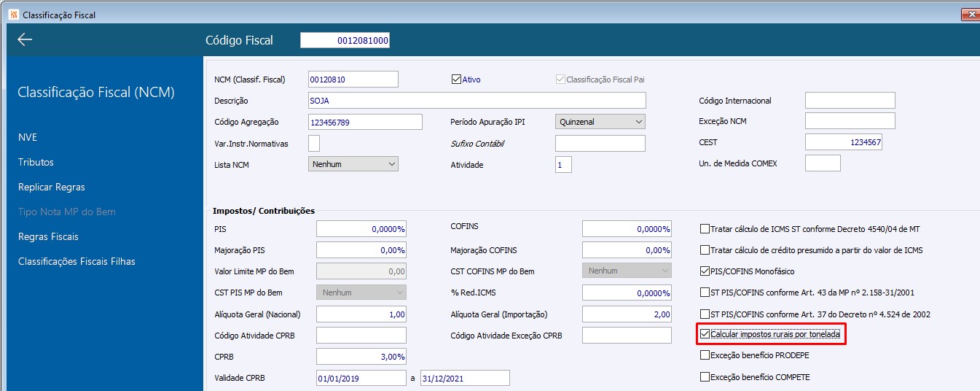Click the Var.Instr.Normativas box
Image resolution: width=980 pixels, height=391 pixels.
(x=314, y=144)
